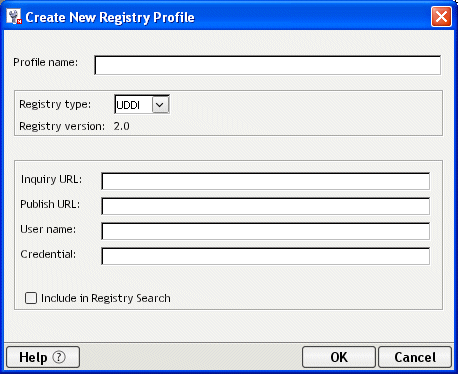Select the Publish URL text field
Screen dimensions: 458x374
pyautogui.click(x=266, y=206)
